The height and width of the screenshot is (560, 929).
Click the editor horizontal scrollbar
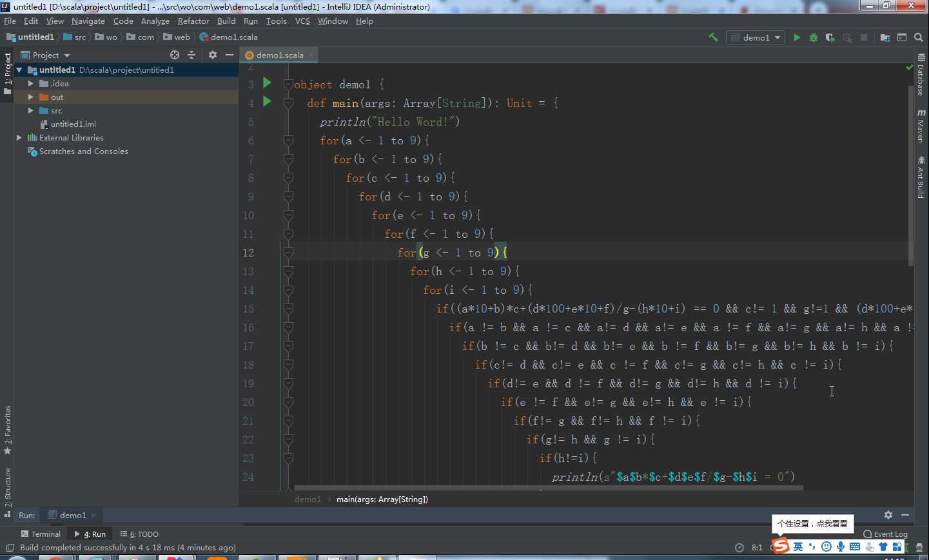pyautogui.click(x=549, y=488)
